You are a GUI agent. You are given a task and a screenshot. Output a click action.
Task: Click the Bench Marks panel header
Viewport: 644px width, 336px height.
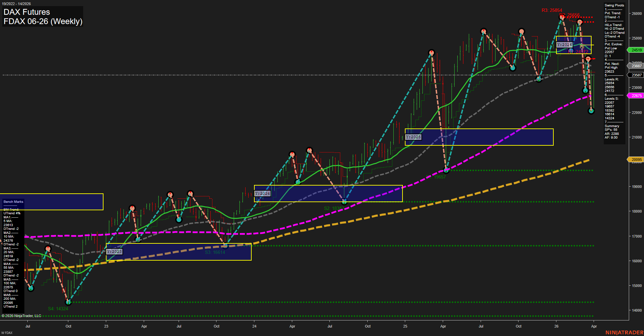click(x=13, y=201)
